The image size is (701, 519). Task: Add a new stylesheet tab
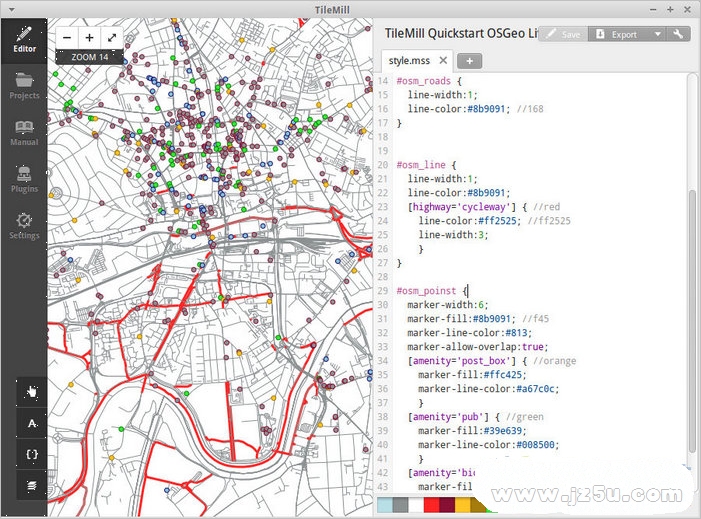469,61
